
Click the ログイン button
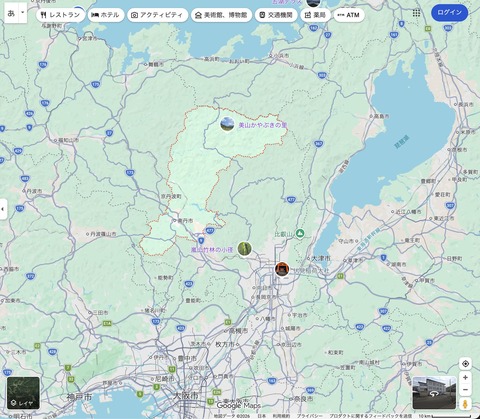tap(449, 13)
